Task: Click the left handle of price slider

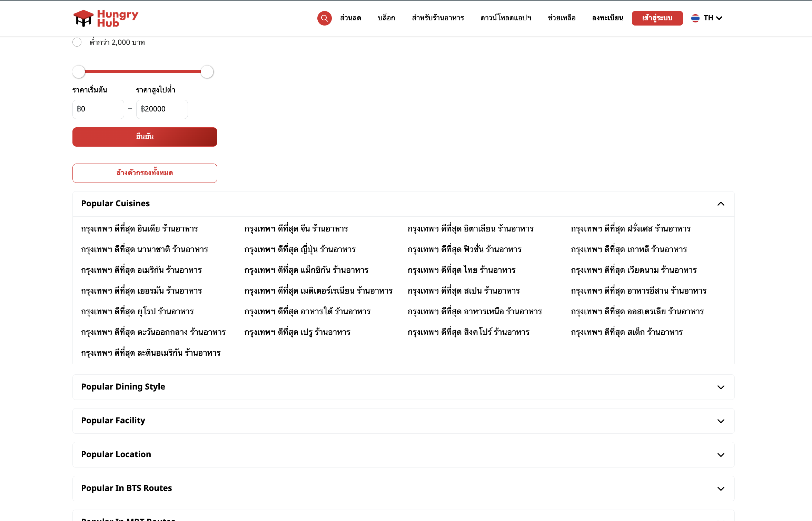Action: point(79,72)
